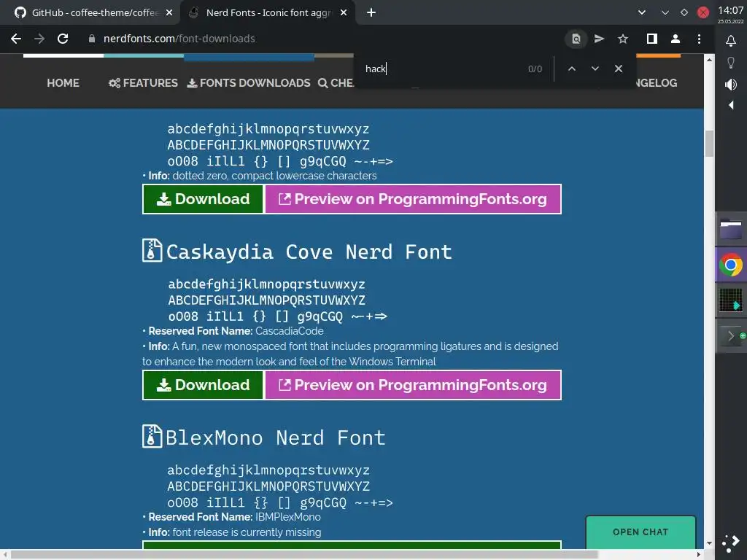The image size is (747, 560).
Task: Click the Caskaydia Cove zip file icon
Action: [152, 251]
